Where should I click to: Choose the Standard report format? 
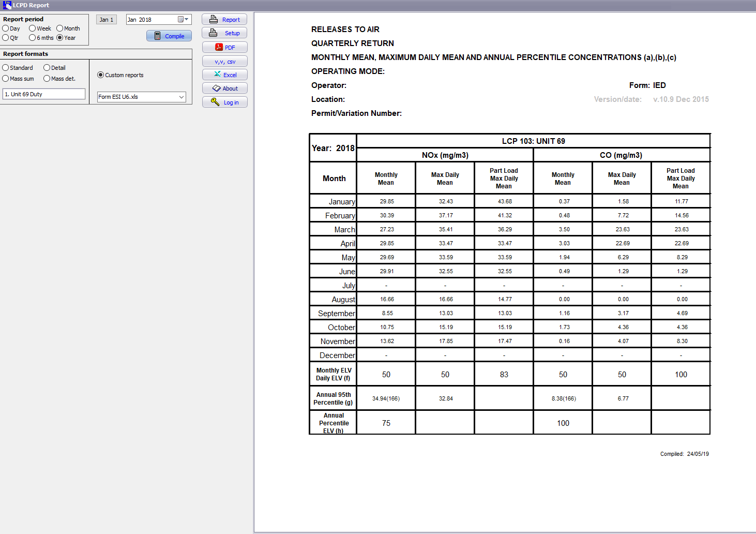point(6,68)
